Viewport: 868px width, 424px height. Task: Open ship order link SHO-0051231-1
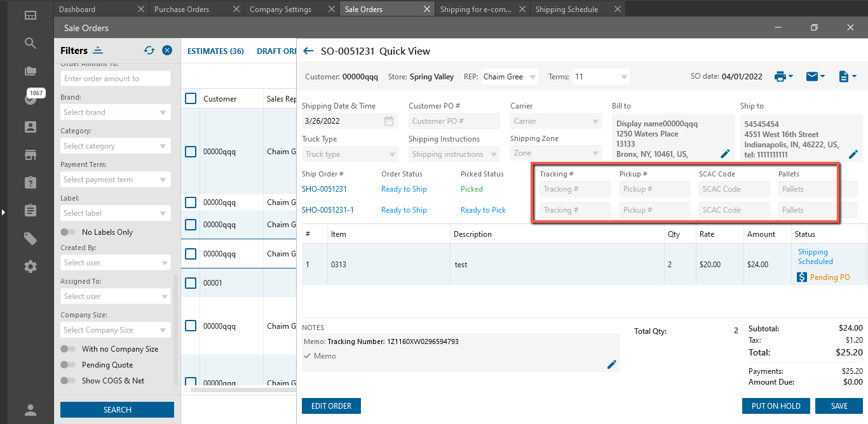328,210
